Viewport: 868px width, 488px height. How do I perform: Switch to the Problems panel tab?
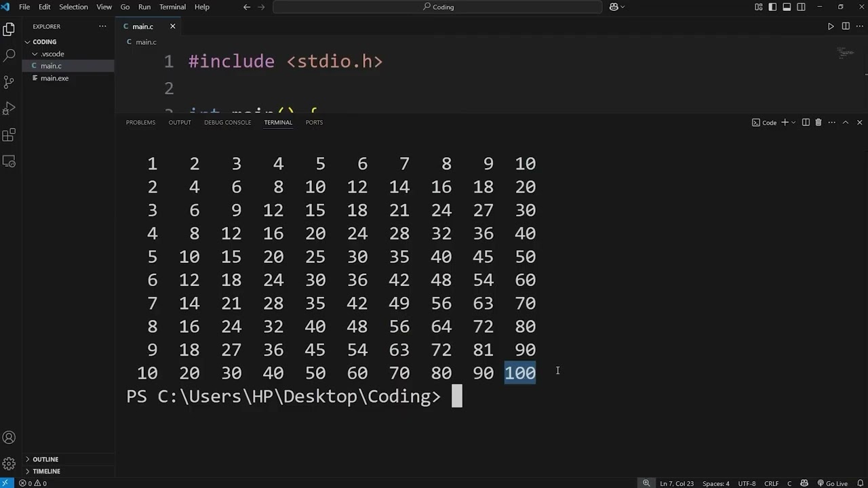coord(140,123)
